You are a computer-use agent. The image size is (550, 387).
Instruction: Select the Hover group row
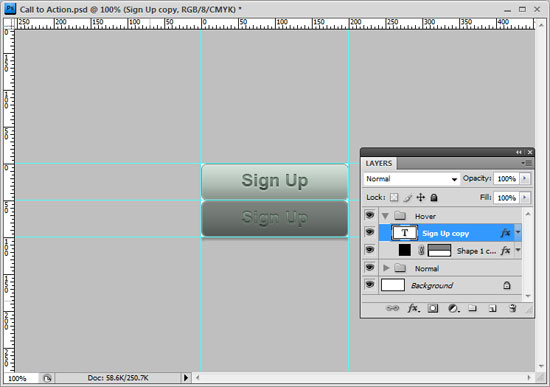click(x=450, y=216)
